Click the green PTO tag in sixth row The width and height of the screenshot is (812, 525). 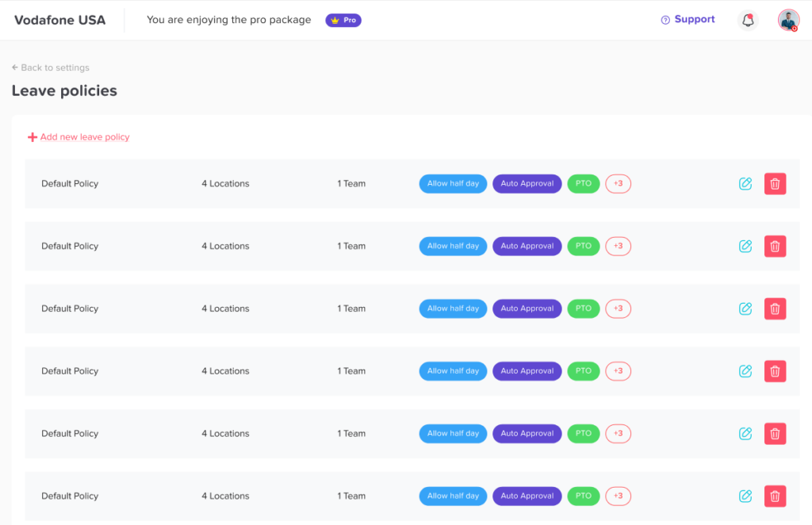point(583,496)
